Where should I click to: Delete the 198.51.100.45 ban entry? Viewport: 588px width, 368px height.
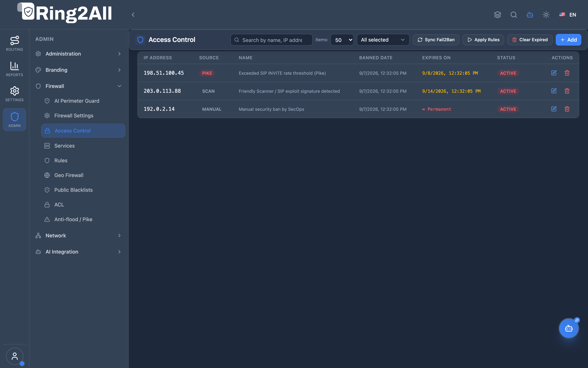click(567, 73)
